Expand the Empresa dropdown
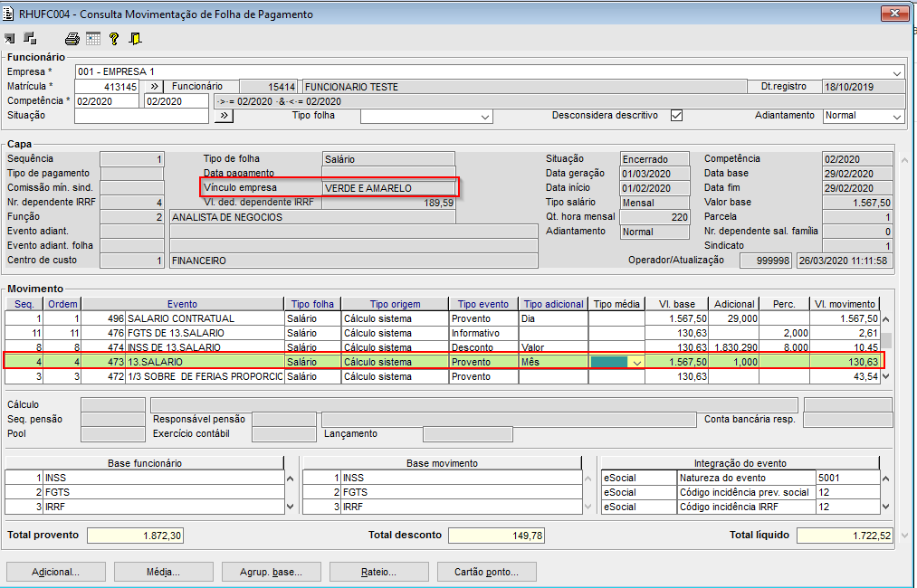The height and width of the screenshot is (588, 917). tap(896, 72)
